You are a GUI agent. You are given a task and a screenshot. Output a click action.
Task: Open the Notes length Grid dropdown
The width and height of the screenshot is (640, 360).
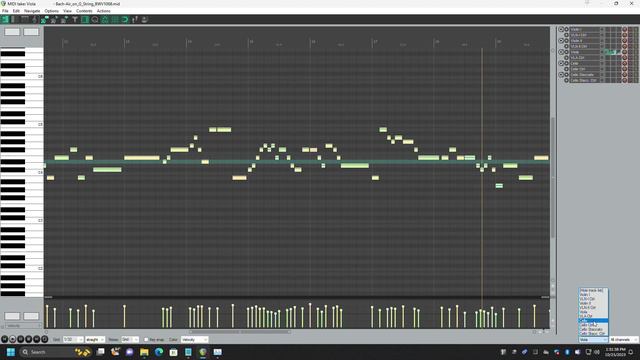click(130, 340)
